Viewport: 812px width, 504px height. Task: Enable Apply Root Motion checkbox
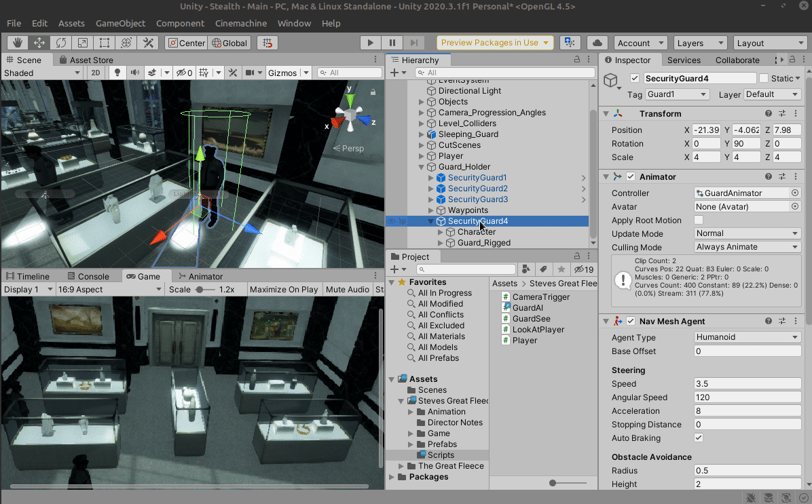point(699,220)
